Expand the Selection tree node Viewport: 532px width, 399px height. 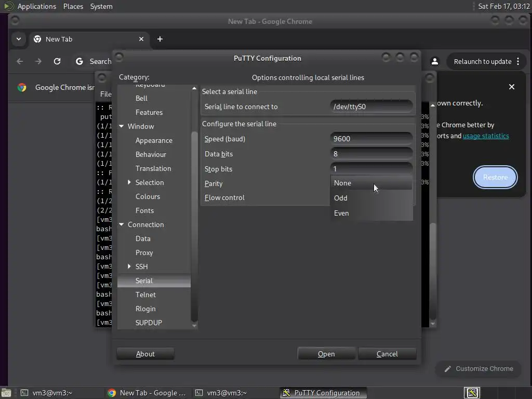[129, 182]
